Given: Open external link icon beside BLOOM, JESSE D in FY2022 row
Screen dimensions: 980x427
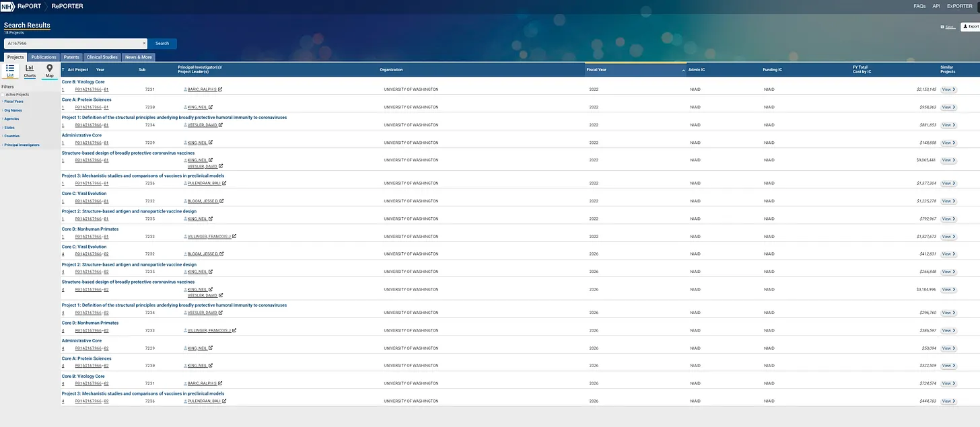Looking at the screenshot, I should (x=221, y=201).
